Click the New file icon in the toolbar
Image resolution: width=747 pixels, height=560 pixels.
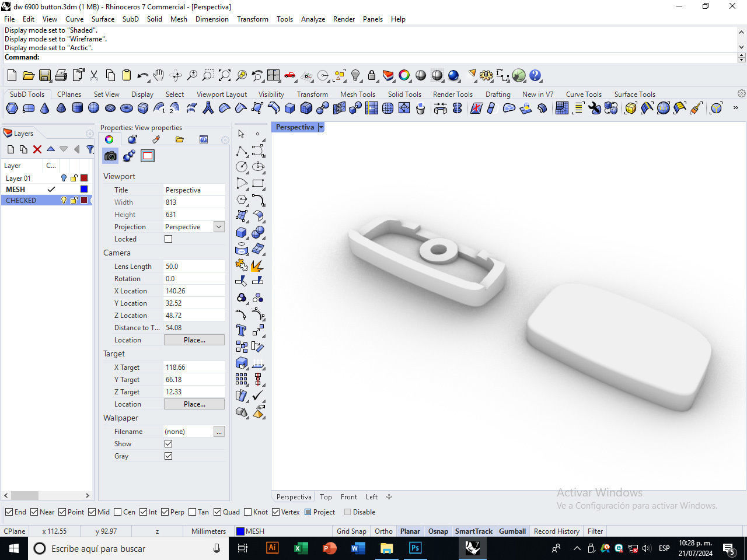12,75
